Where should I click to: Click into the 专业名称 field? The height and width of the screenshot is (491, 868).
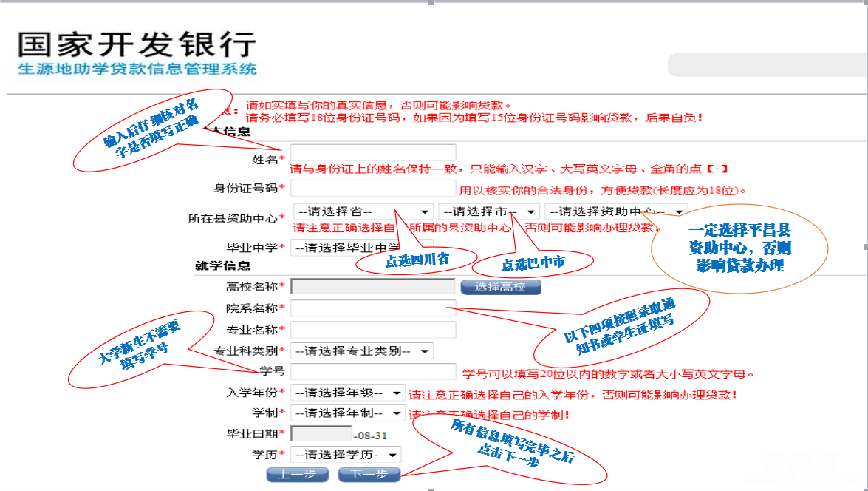click(373, 330)
